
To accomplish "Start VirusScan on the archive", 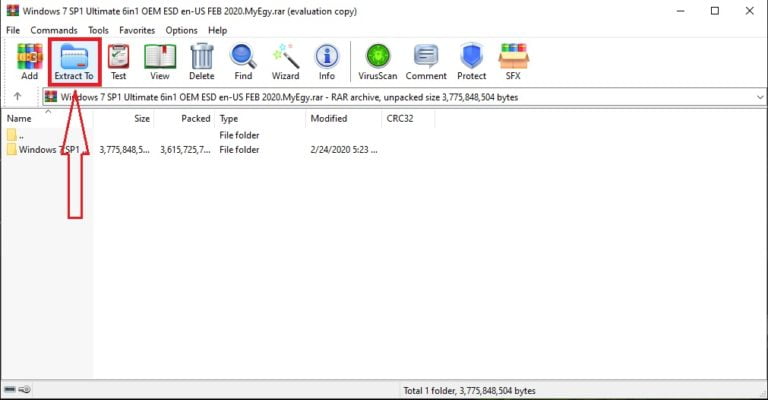I will coord(378,62).
